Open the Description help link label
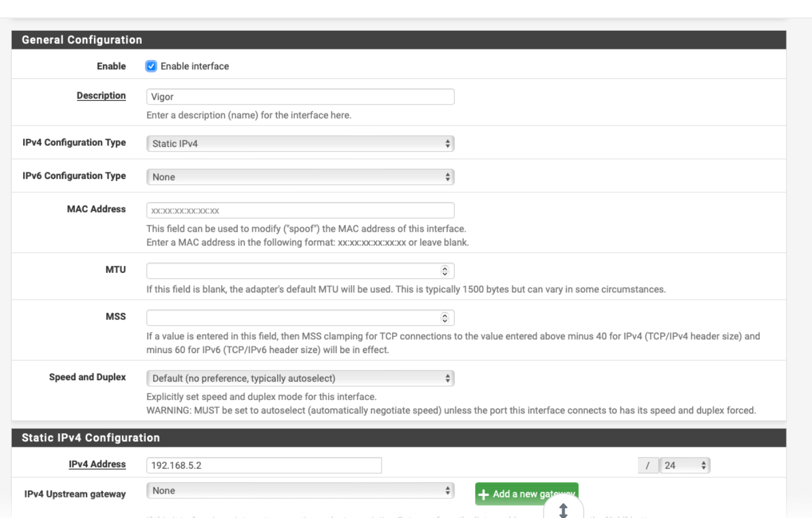 pos(101,95)
